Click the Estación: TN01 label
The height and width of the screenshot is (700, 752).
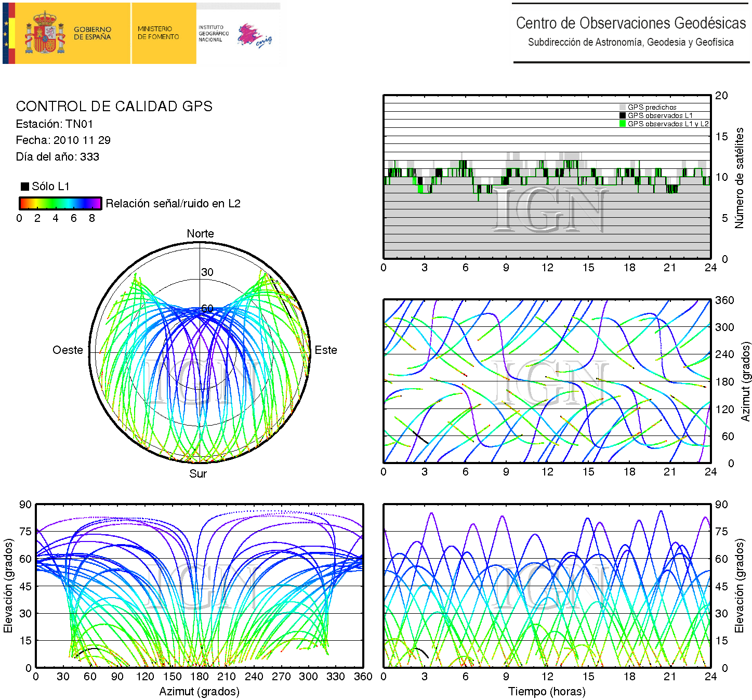[54, 124]
